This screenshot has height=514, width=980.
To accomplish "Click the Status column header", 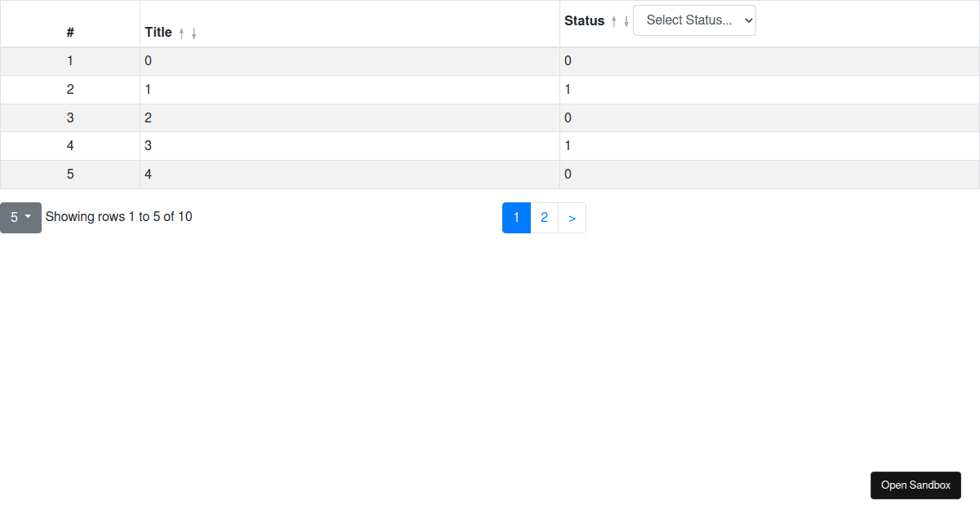I will [x=583, y=20].
